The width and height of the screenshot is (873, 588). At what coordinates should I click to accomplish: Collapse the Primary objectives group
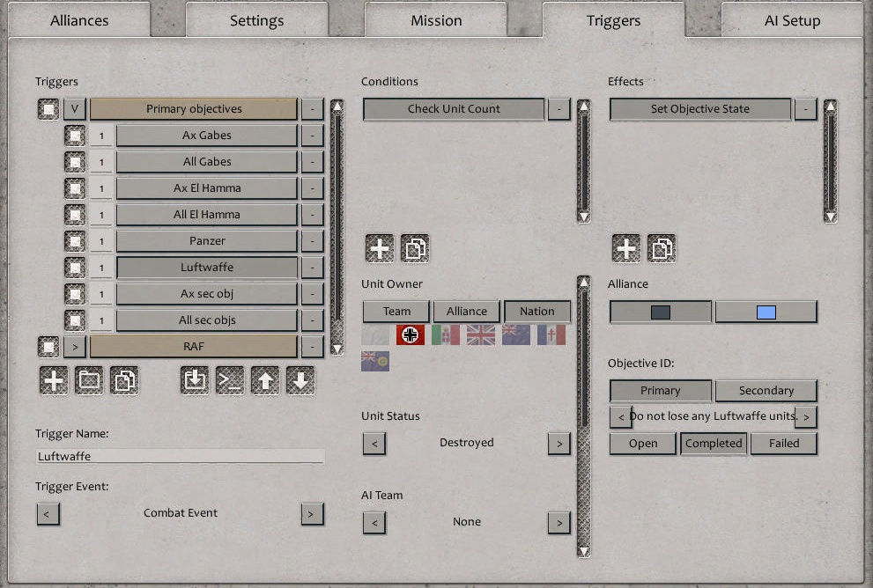[x=75, y=109]
